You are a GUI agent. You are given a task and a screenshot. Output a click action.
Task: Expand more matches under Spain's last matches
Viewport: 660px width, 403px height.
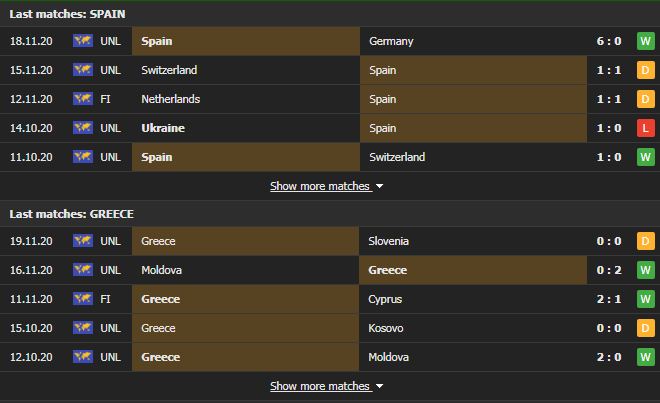320,186
